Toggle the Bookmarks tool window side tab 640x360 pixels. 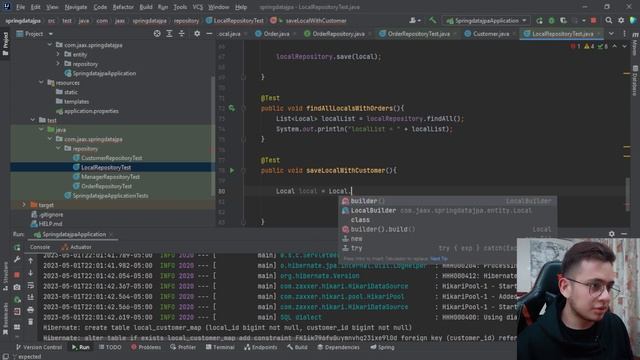5,318
